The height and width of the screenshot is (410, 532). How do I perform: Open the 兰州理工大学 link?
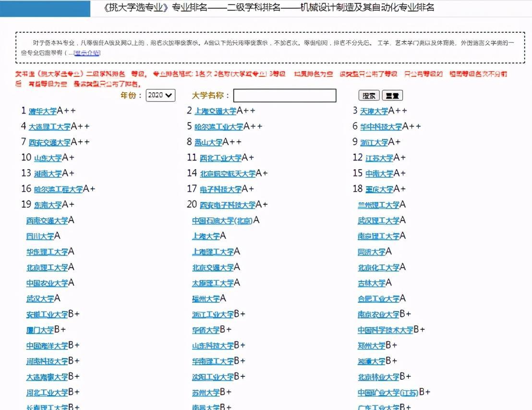point(379,205)
